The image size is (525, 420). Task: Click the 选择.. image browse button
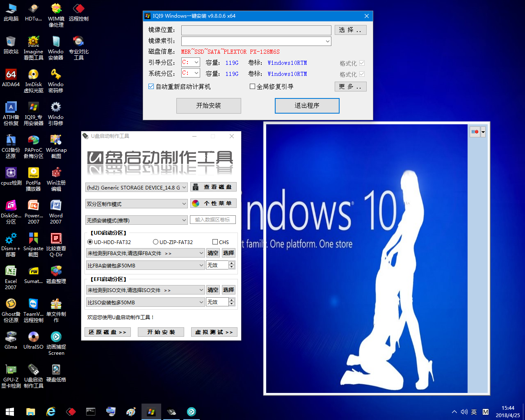pyautogui.click(x=350, y=30)
